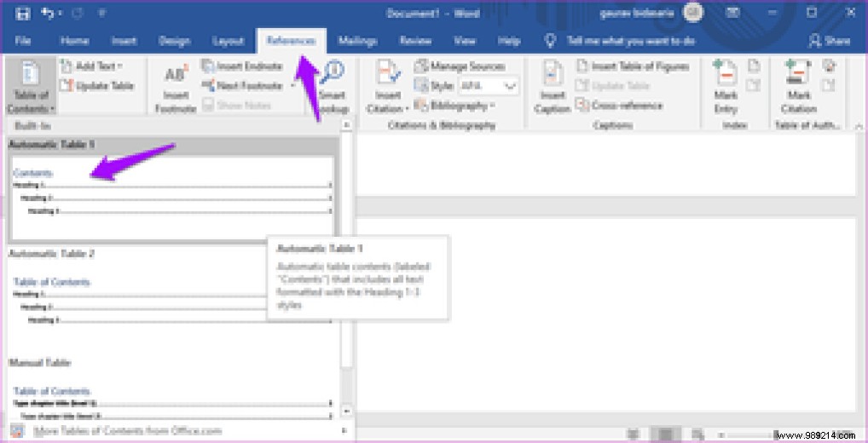
Task: Open the Help tab
Action: [509, 41]
